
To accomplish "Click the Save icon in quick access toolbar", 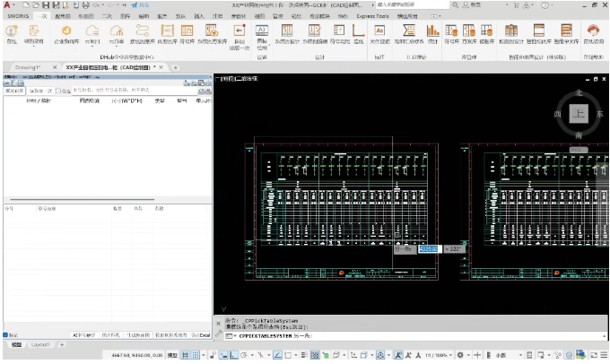I will pyautogui.click(x=46, y=5).
